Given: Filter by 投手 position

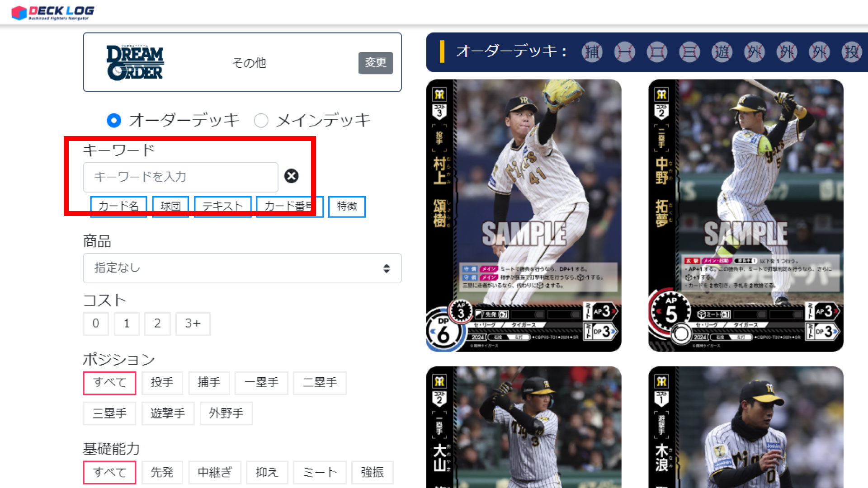Looking at the screenshot, I should tap(162, 383).
